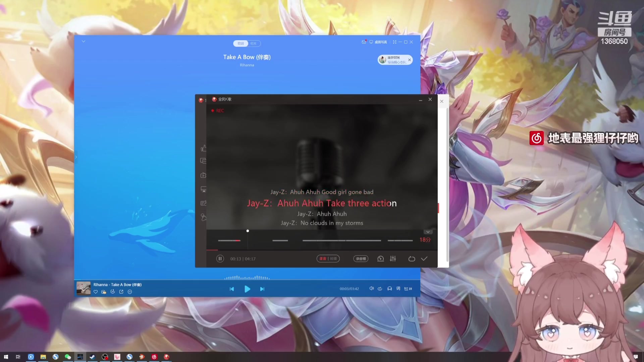
Task: Share the song via share icon
Action: click(121, 292)
